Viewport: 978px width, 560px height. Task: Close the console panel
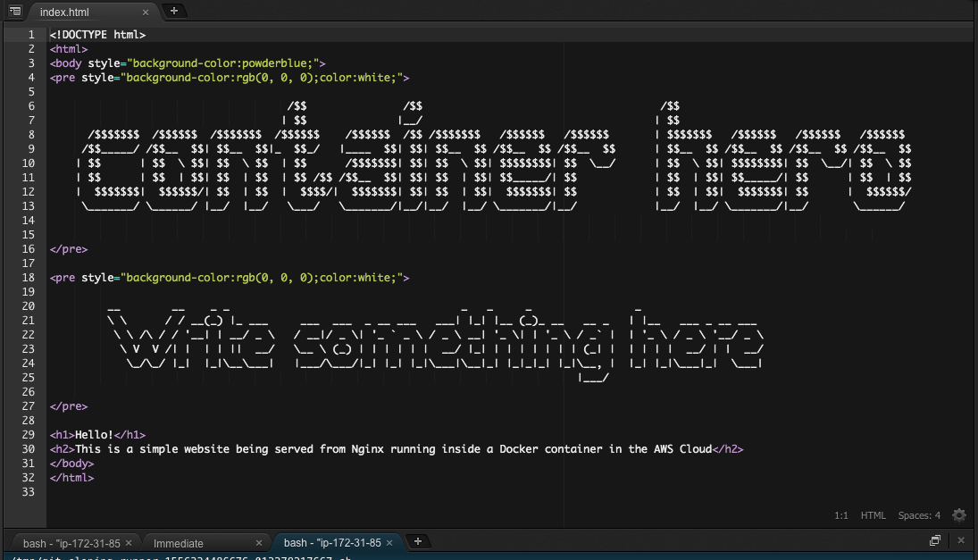[960, 540]
